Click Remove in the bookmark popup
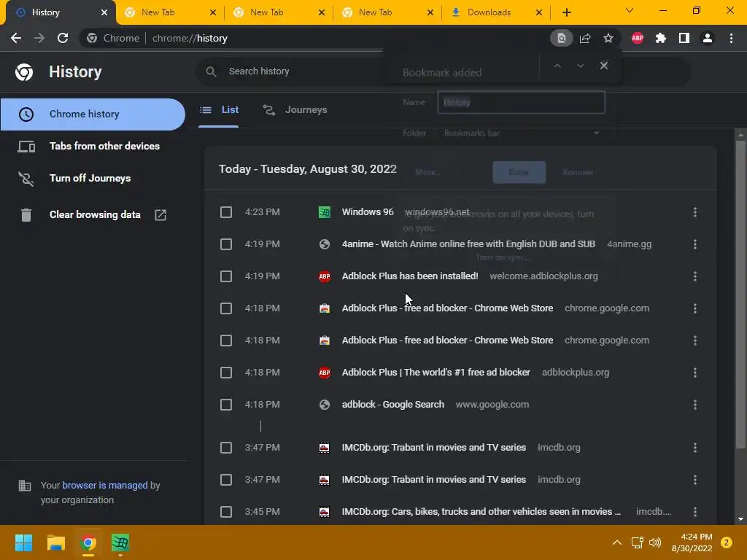Viewport: 747px width, 560px height. 578,172
